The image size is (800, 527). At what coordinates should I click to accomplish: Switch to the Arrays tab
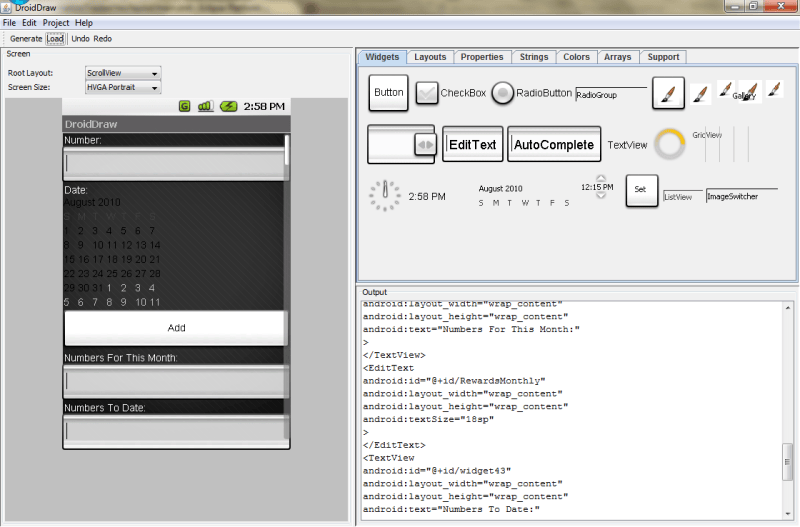click(618, 57)
